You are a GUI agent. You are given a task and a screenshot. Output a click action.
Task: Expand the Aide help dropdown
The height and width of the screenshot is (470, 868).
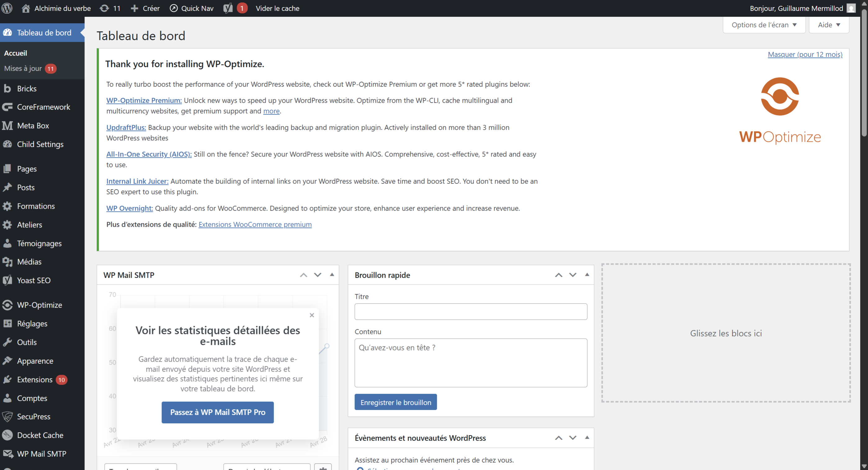click(829, 25)
